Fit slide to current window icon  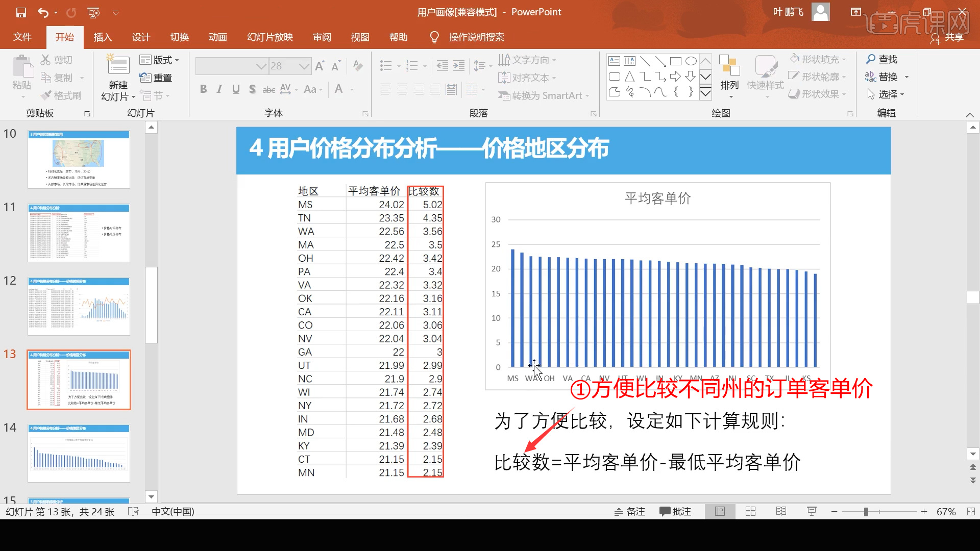(x=971, y=512)
